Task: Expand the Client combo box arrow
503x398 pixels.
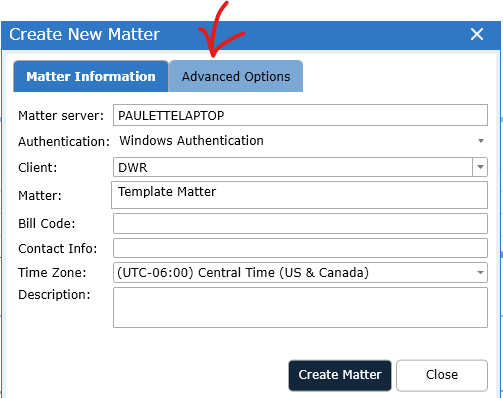Action: 480,167
